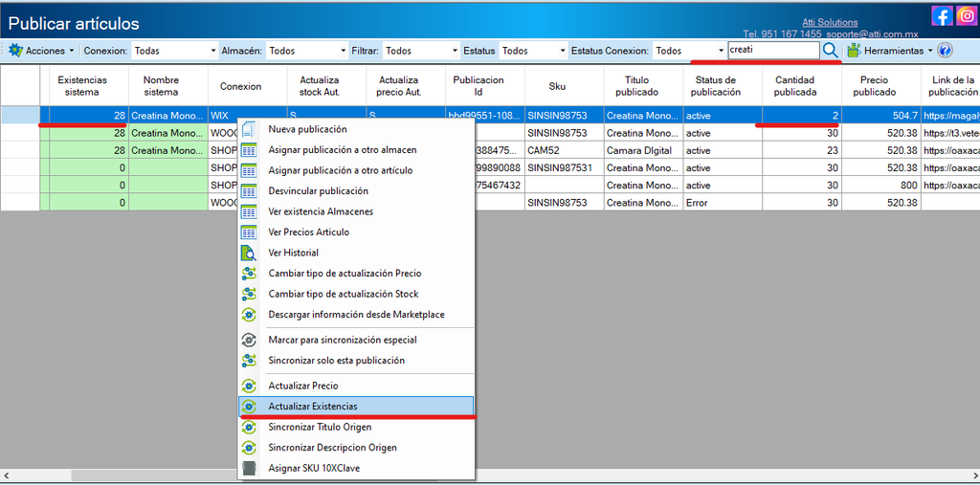Screen dimensions: 980x485
Task: Expand the Conexion dropdown
Action: point(213,51)
